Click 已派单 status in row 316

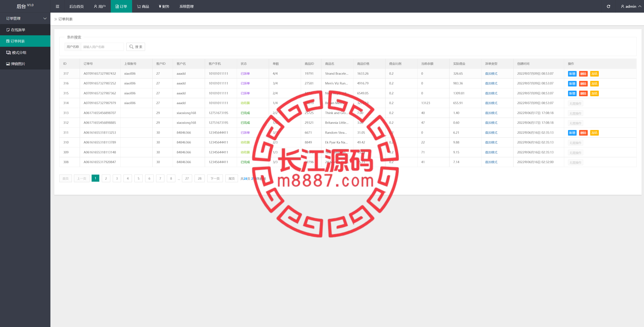[245, 83]
